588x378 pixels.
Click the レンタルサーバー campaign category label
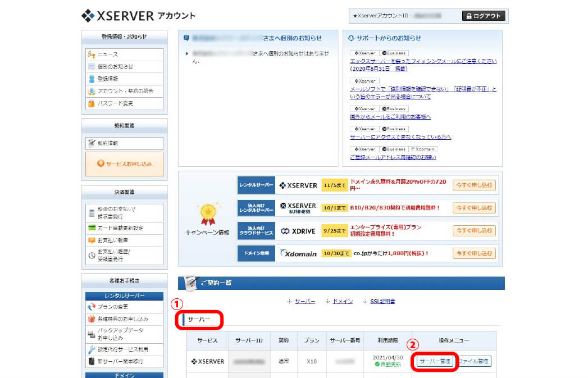pyautogui.click(x=256, y=185)
